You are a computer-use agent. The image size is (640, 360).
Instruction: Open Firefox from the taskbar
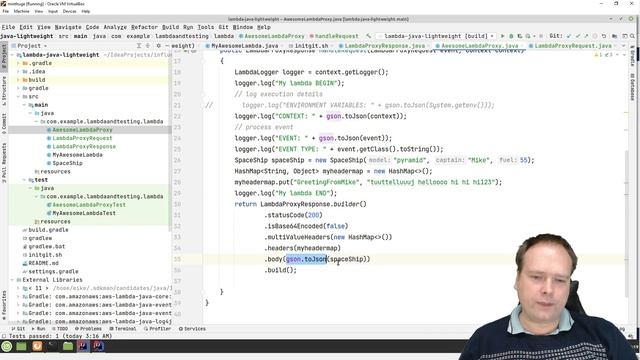pos(37,347)
